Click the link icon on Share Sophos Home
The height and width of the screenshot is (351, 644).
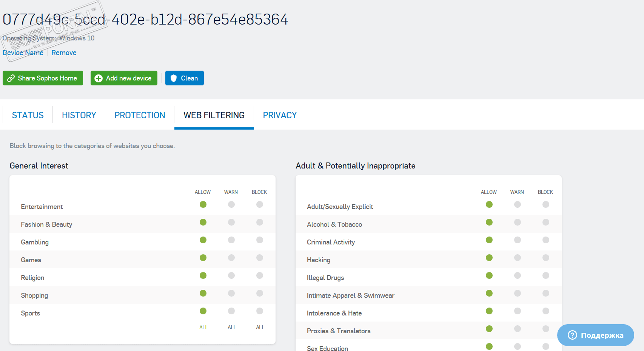[x=11, y=78]
